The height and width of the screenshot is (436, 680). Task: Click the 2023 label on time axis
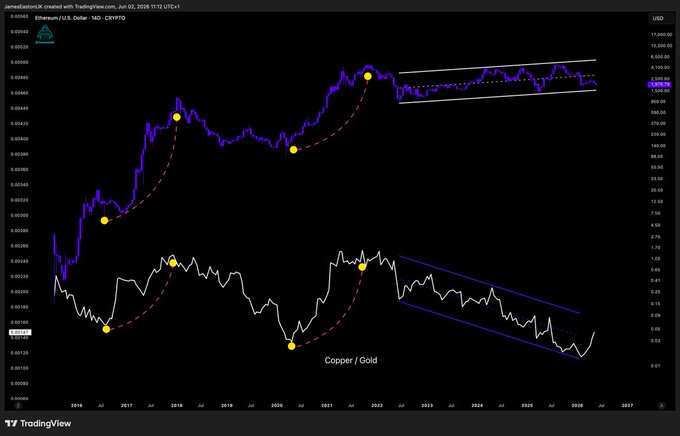coord(427,406)
